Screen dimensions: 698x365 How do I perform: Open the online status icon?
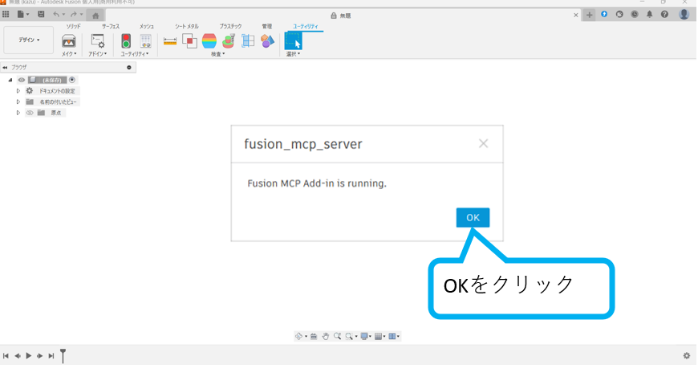pos(619,14)
